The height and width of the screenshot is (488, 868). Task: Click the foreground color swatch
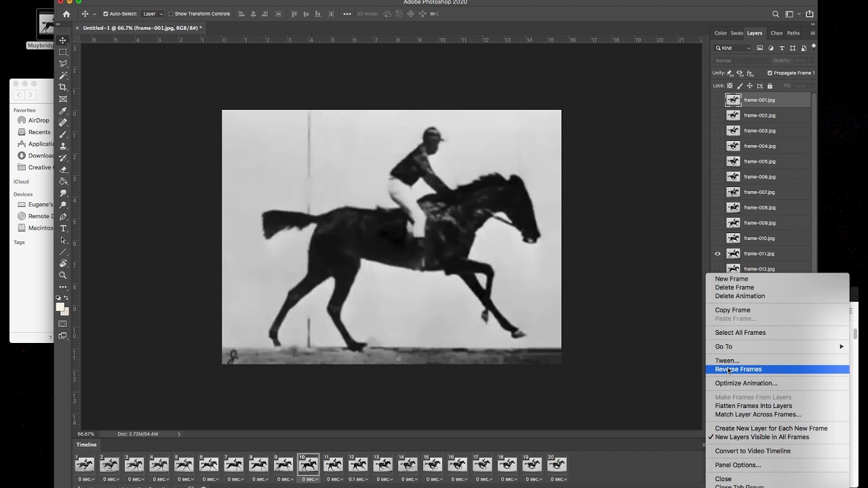pyautogui.click(x=60, y=307)
